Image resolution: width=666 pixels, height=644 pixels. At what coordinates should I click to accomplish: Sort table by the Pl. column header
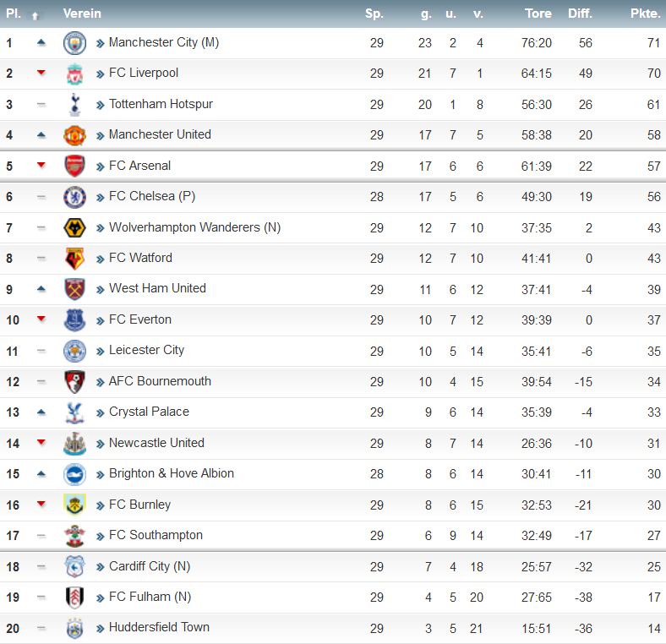click(14, 14)
